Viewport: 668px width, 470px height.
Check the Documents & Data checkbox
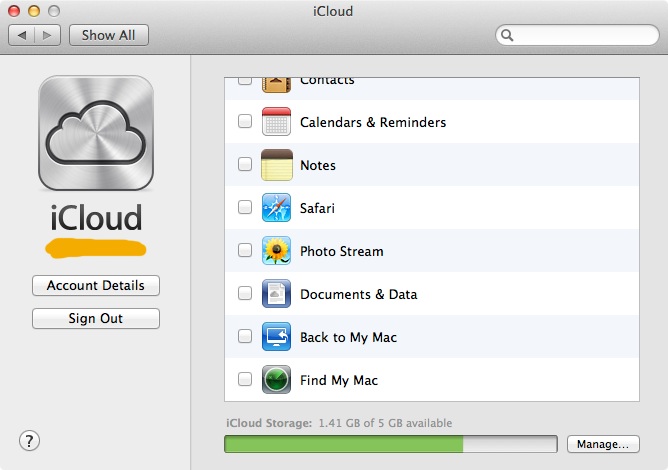[x=245, y=293]
